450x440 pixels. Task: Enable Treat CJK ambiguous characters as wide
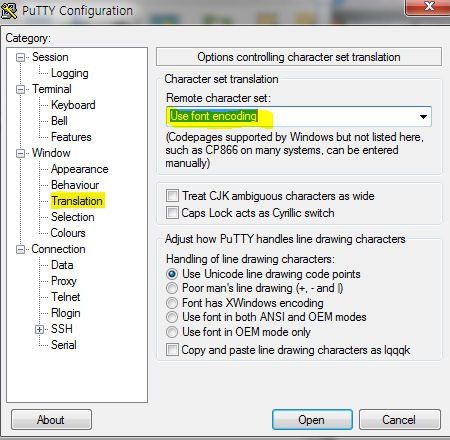pyautogui.click(x=172, y=195)
